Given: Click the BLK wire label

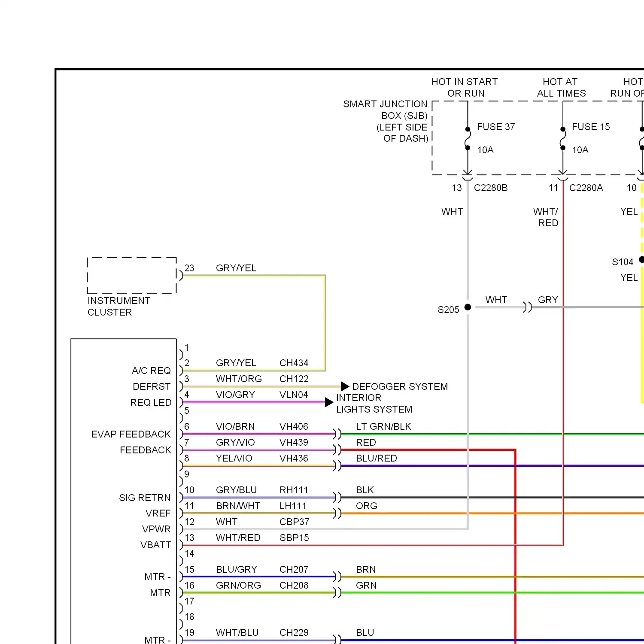Looking at the screenshot, I should pyautogui.click(x=365, y=490).
